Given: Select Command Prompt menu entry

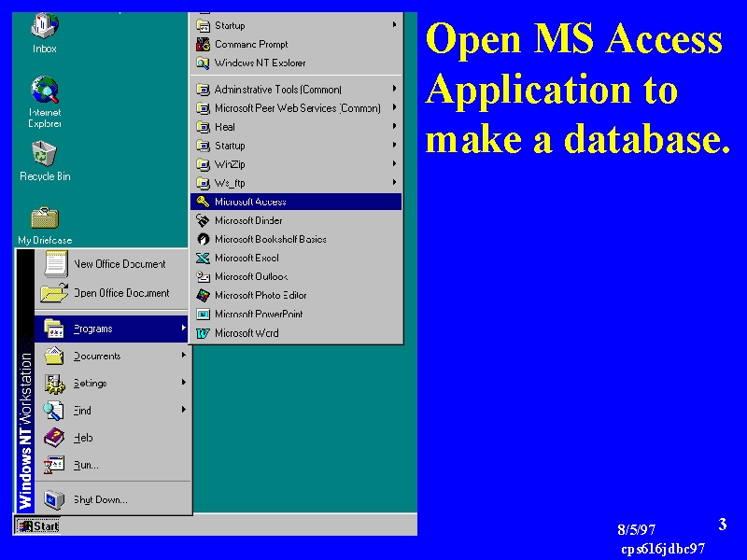Looking at the screenshot, I should 296,44.
